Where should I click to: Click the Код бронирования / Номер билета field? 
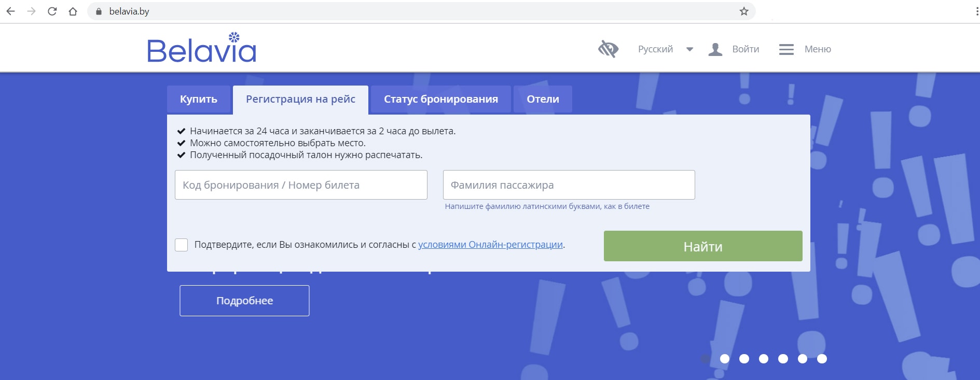(x=301, y=185)
